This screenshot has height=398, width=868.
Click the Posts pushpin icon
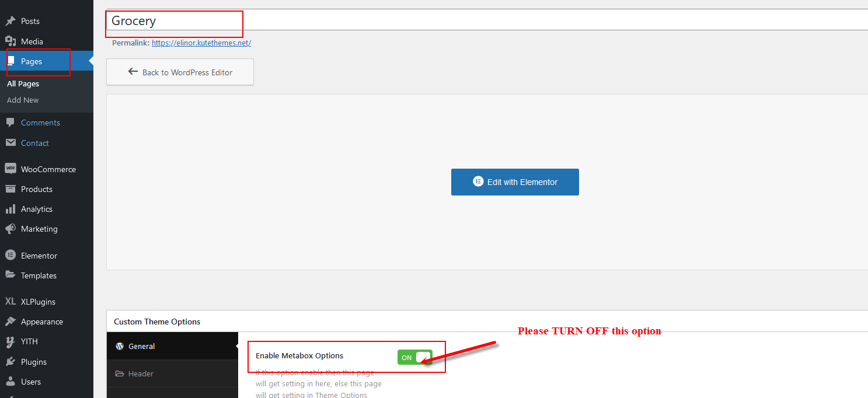click(x=11, y=21)
